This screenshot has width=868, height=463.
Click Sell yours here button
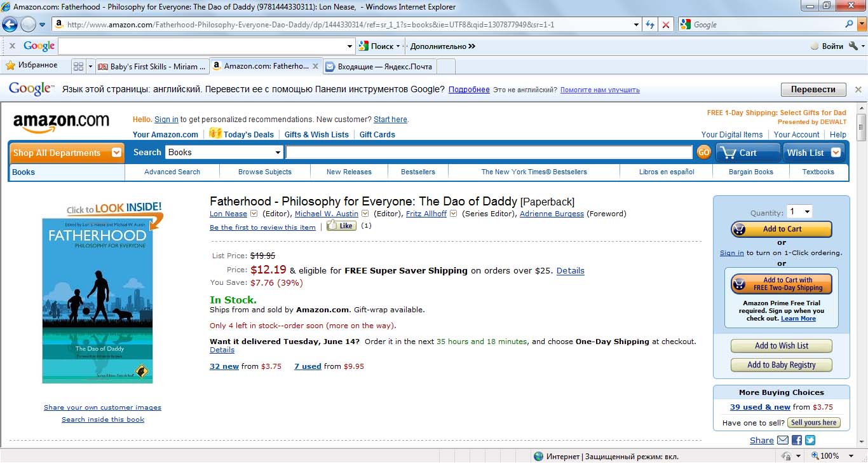(x=814, y=422)
